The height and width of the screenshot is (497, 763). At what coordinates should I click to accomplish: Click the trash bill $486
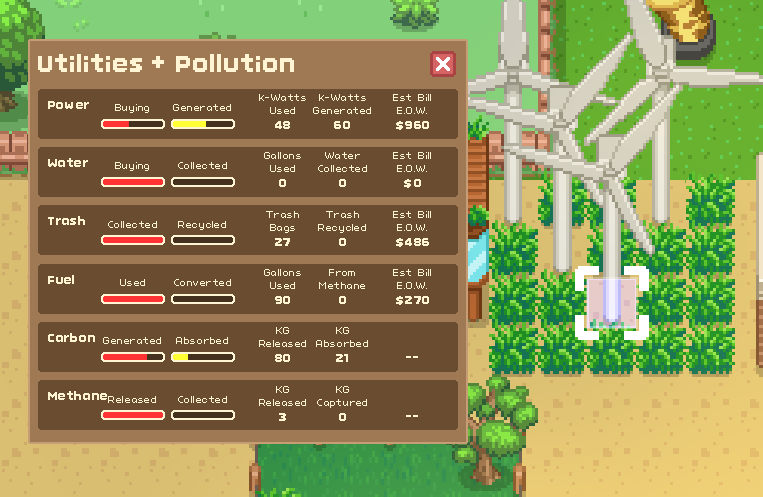[412, 242]
